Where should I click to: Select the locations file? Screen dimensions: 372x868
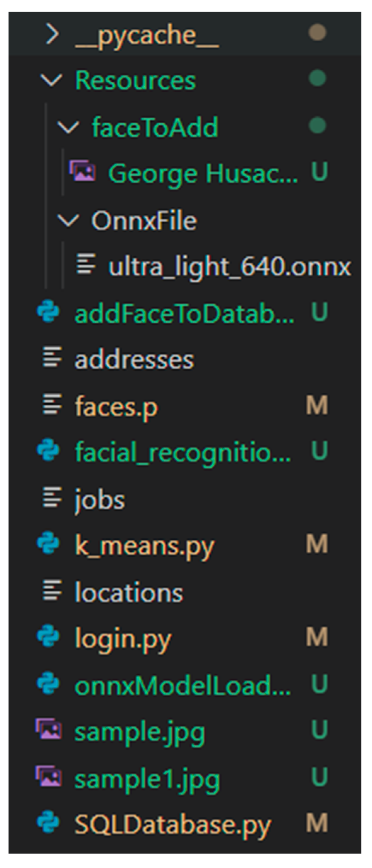pos(129,593)
